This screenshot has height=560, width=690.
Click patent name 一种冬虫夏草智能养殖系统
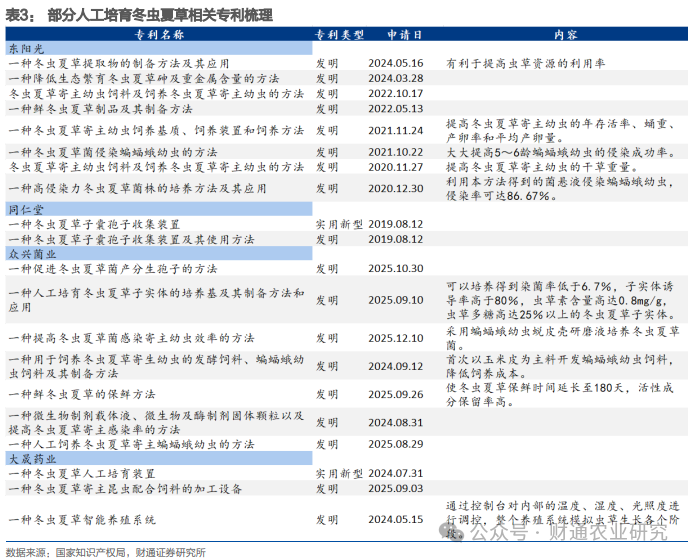[x=82, y=520]
